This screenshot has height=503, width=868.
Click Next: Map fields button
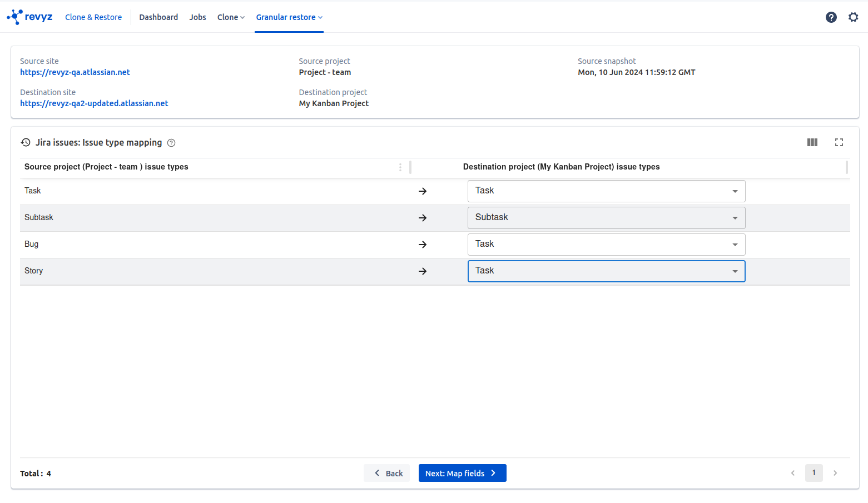[x=462, y=473]
